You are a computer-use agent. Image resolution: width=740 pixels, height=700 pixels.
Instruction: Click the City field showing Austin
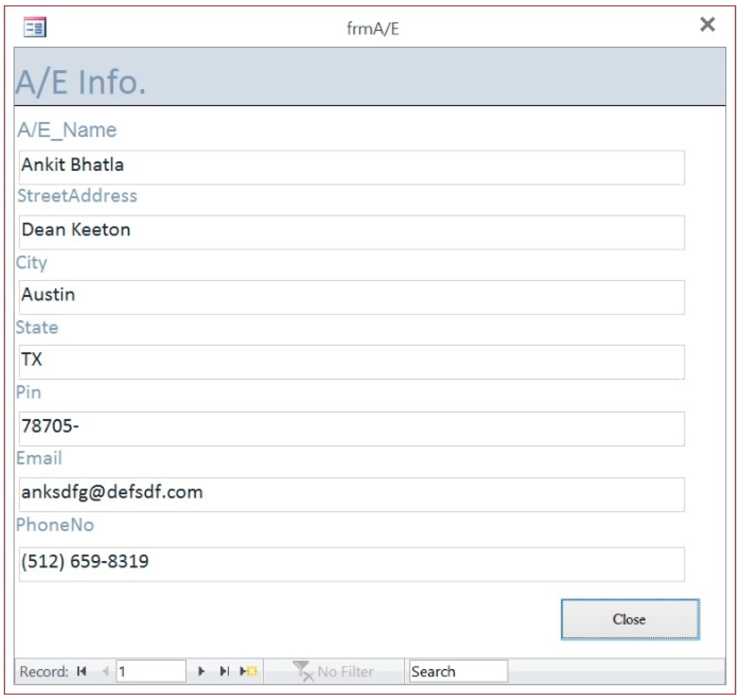click(351, 297)
